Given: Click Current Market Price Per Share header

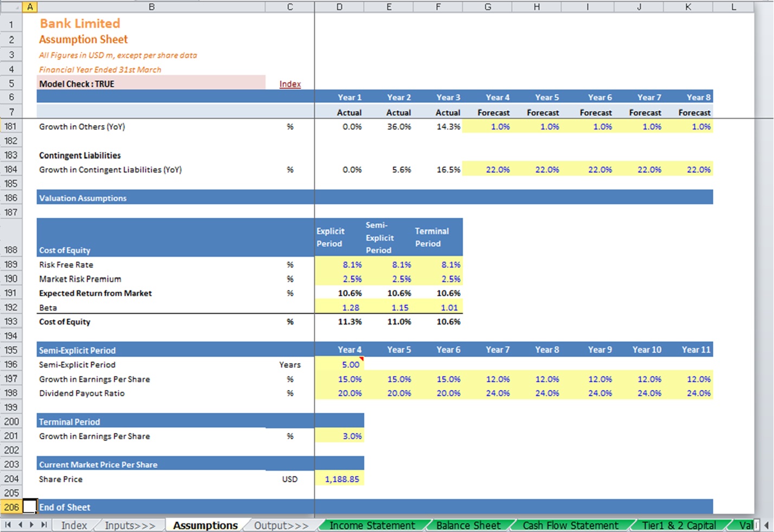Looking at the screenshot, I should [98, 464].
